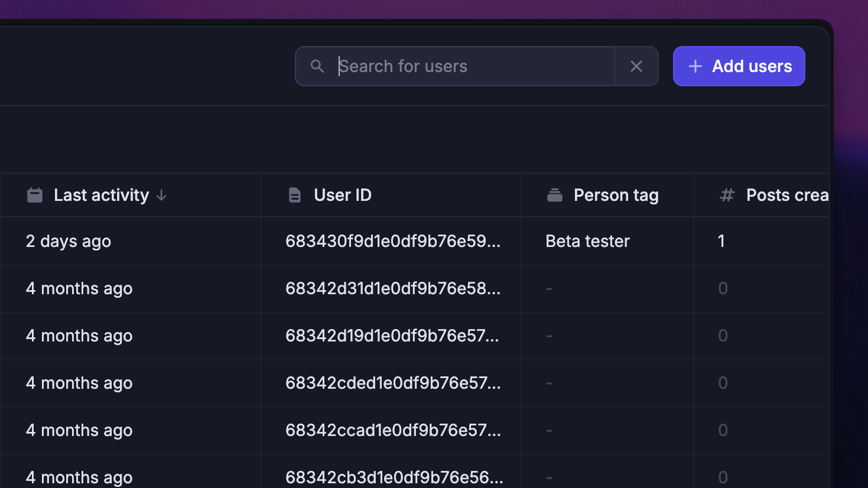The width and height of the screenshot is (868, 488).
Task: Clear the search field with X icon
Action: 636,66
